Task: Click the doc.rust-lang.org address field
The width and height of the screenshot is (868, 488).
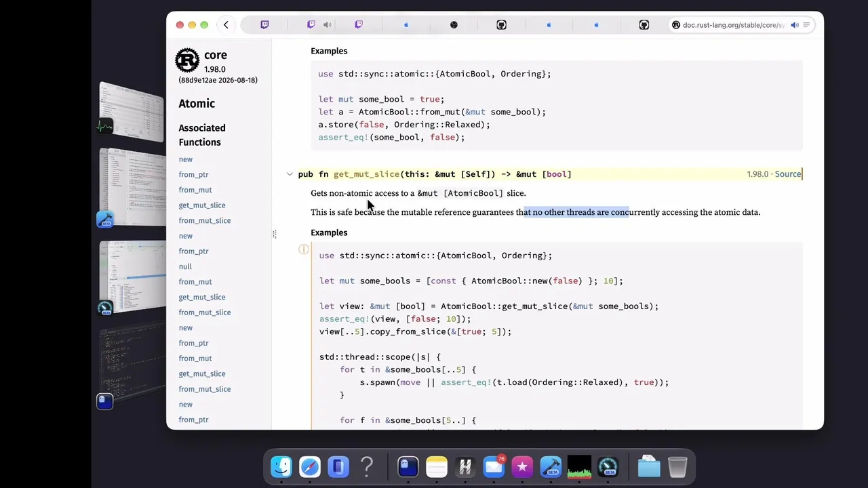Action: point(734,25)
